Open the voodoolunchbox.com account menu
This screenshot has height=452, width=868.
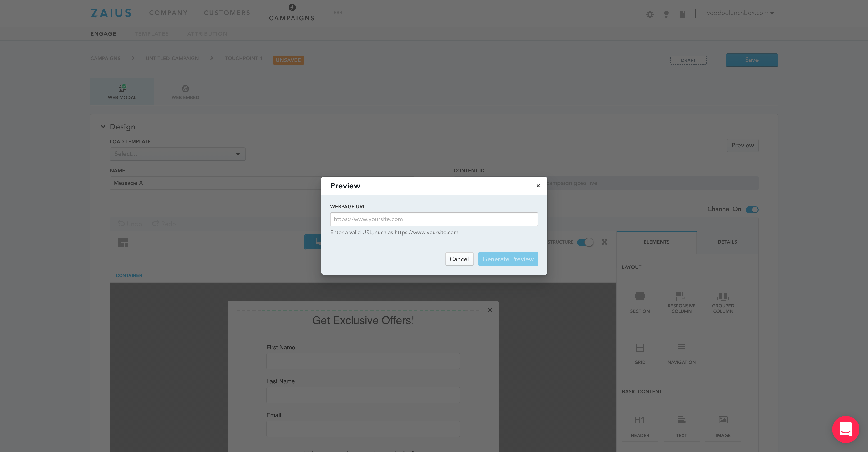[x=740, y=13]
